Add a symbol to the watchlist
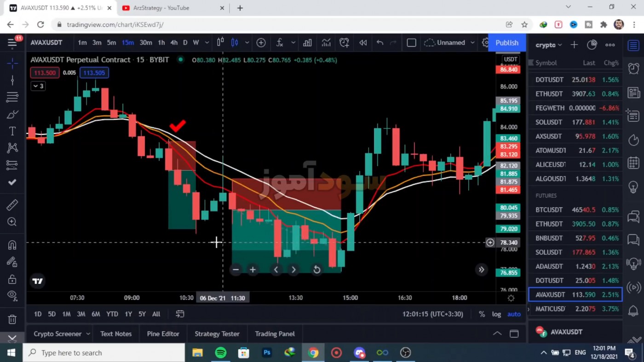The image size is (644, 362). click(x=574, y=45)
